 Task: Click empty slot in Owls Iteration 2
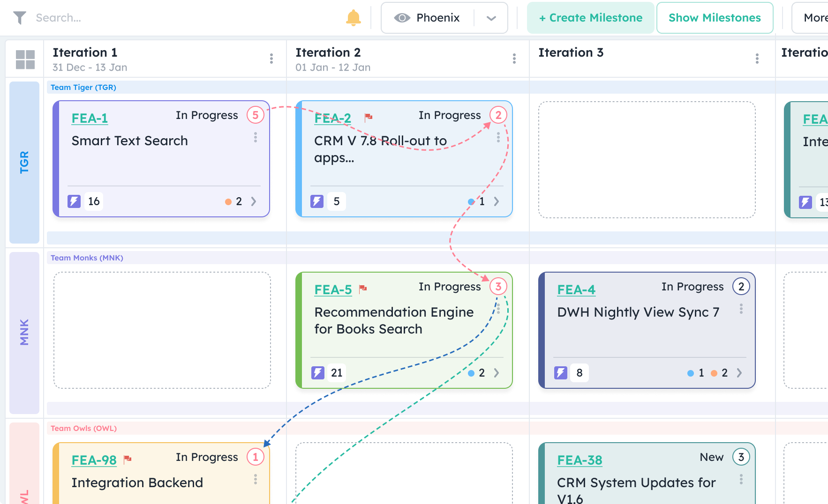(x=404, y=473)
